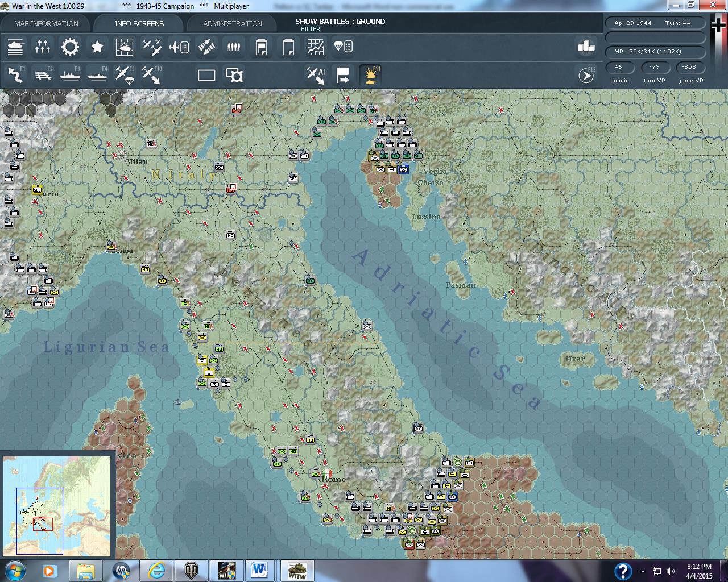The height and width of the screenshot is (582, 728).
Task: Open the commander star report icon
Action: pos(97,47)
